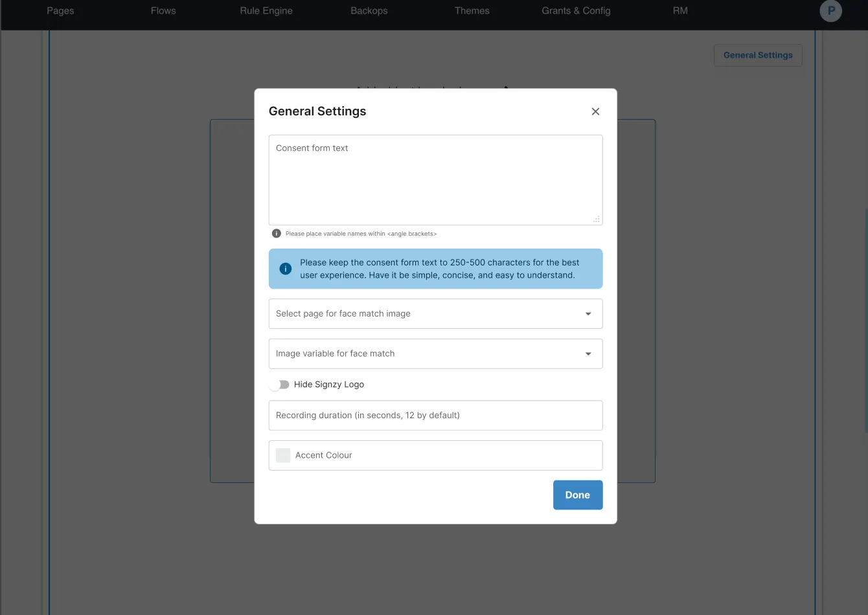This screenshot has width=868, height=615.
Task: Open the Pages menu item
Action: 60,11
